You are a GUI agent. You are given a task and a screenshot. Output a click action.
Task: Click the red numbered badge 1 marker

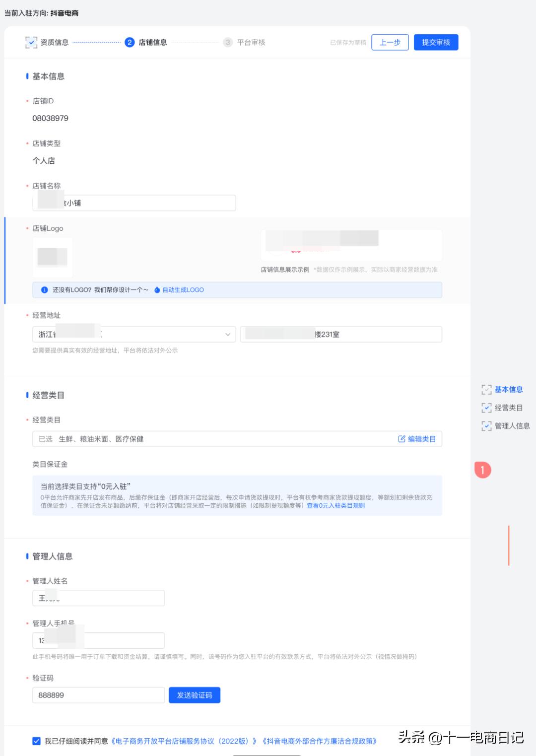tap(483, 471)
